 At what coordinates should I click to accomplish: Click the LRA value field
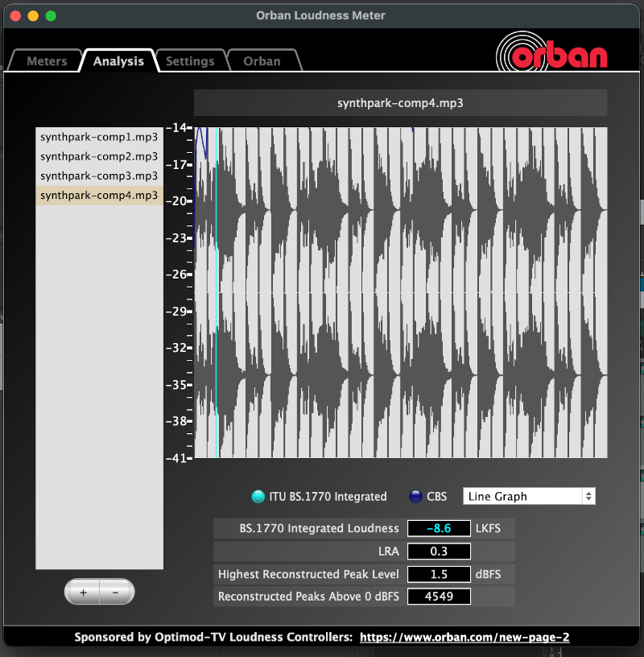(x=439, y=552)
